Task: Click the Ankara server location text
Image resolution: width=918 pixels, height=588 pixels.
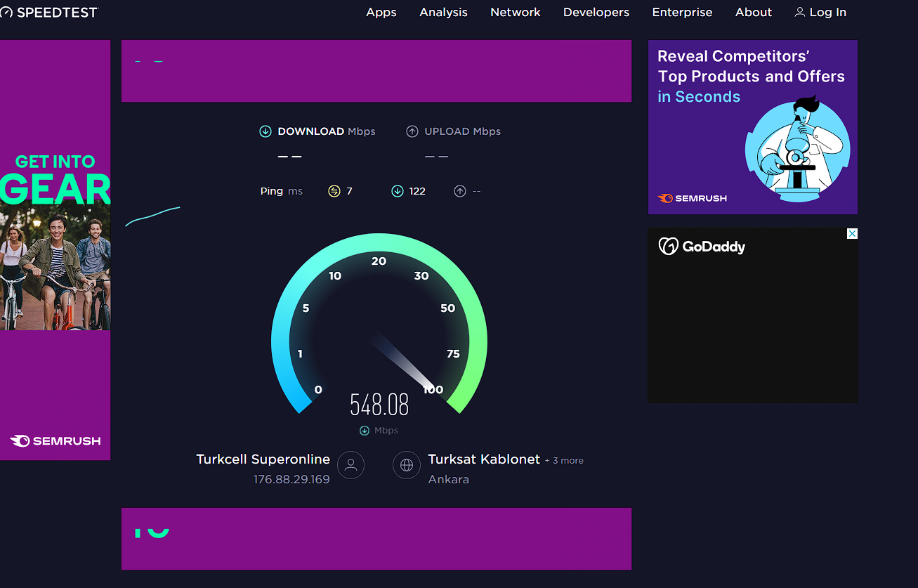Action: (x=449, y=479)
